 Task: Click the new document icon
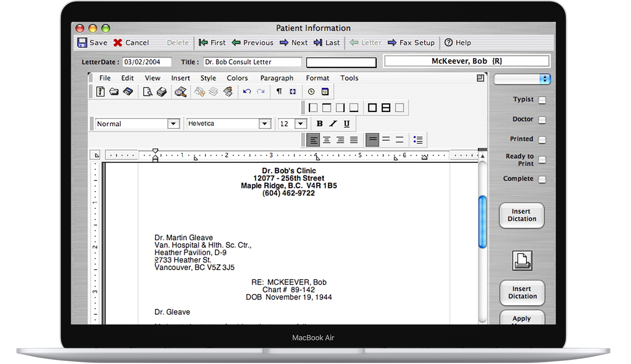pos(101,92)
